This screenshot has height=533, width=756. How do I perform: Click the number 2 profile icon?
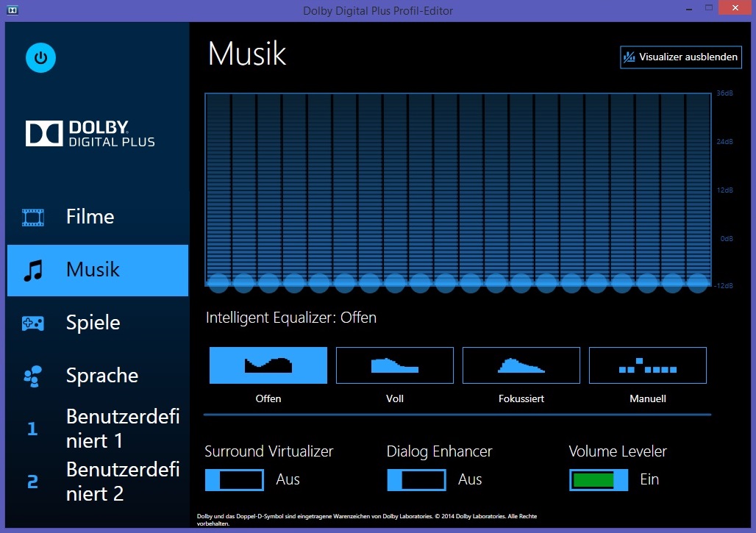pos(32,482)
